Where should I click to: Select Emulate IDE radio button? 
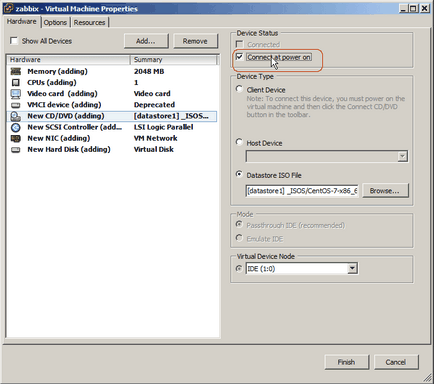(x=239, y=238)
